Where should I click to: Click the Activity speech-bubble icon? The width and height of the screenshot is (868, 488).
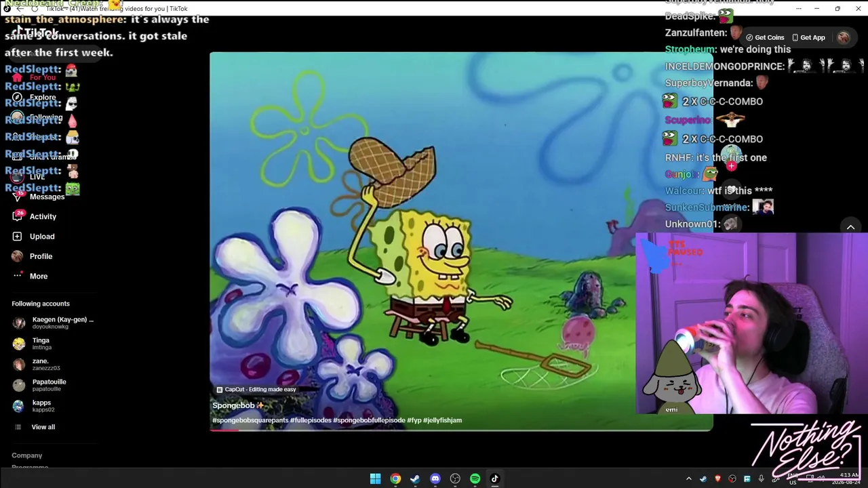18,216
